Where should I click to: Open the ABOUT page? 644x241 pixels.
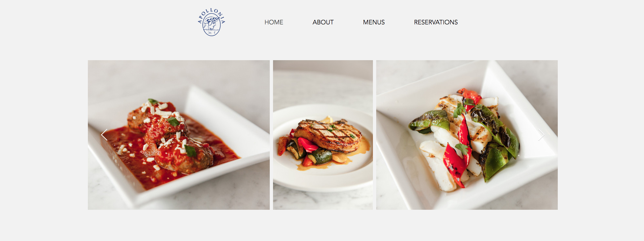point(323,22)
